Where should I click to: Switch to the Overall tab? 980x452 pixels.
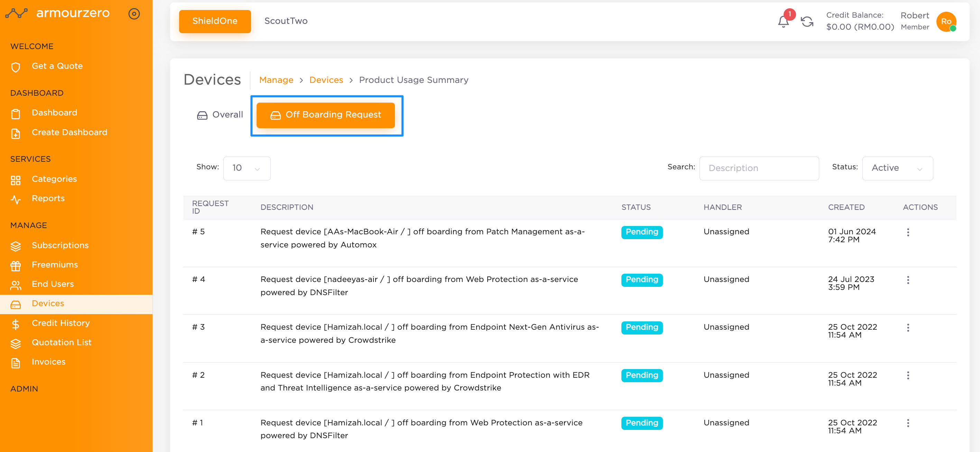pyautogui.click(x=220, y=115)
